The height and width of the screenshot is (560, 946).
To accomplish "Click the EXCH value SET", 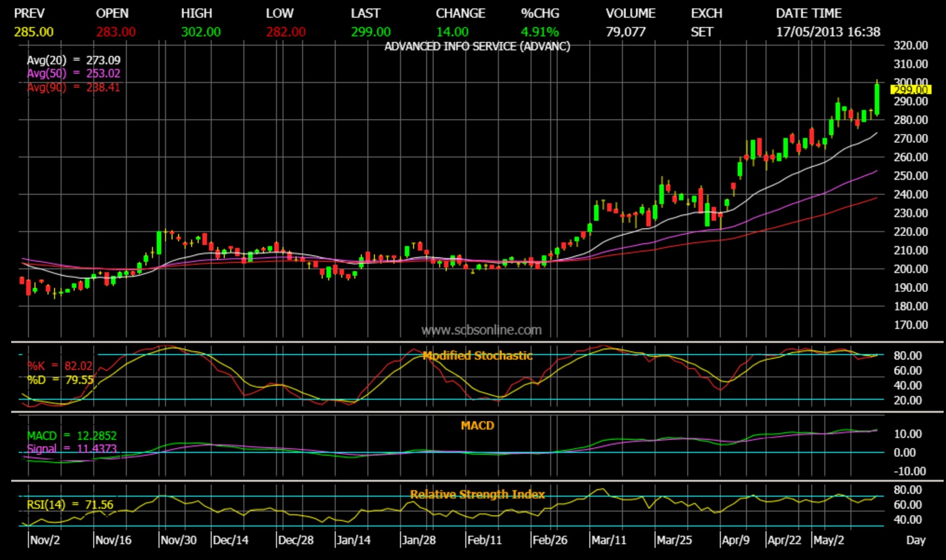I will (x=702, y=32).
